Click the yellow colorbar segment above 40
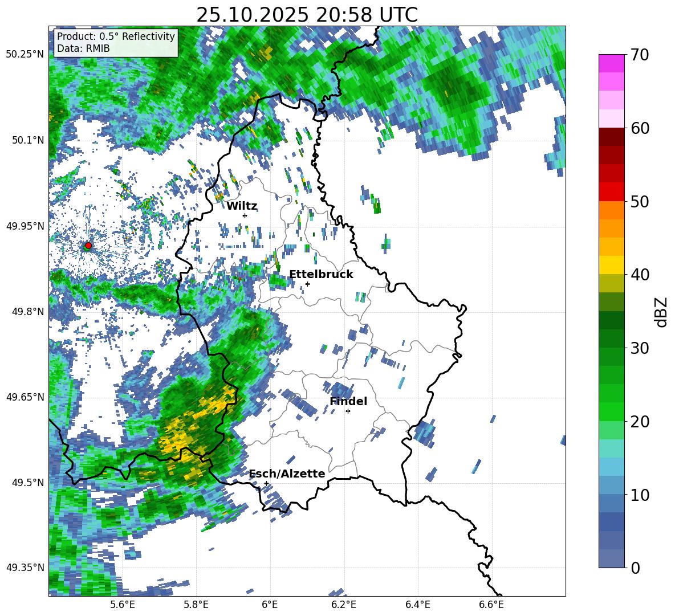Image resolution: width=675 pixels, height=616 pixels. click(x=611, y=265)
